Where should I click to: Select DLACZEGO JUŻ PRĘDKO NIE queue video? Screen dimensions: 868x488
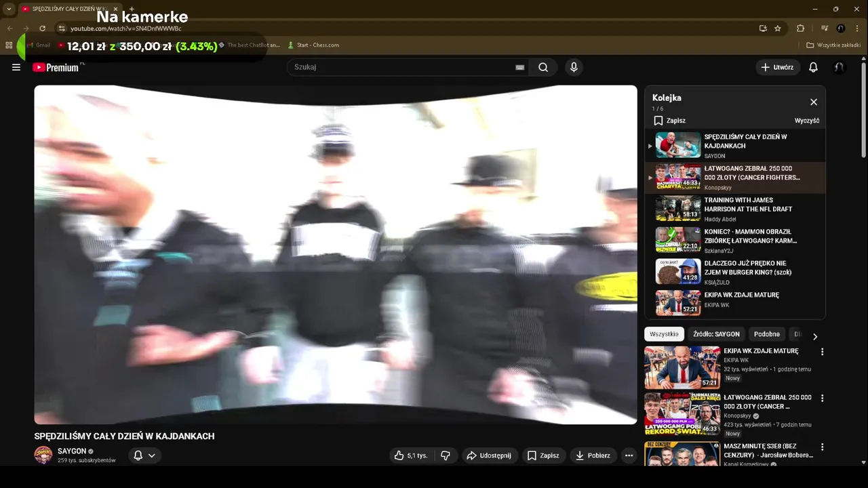click(x=735, y=272)
